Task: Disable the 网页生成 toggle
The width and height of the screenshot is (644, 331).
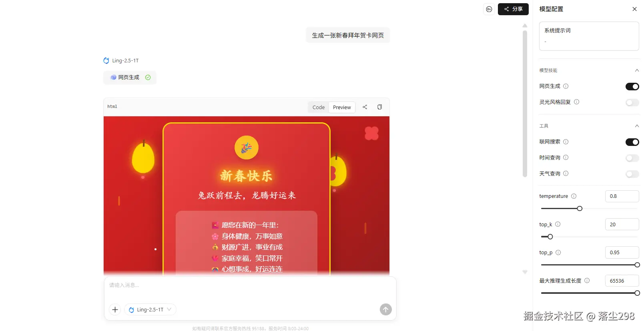Action: [632, 86]
